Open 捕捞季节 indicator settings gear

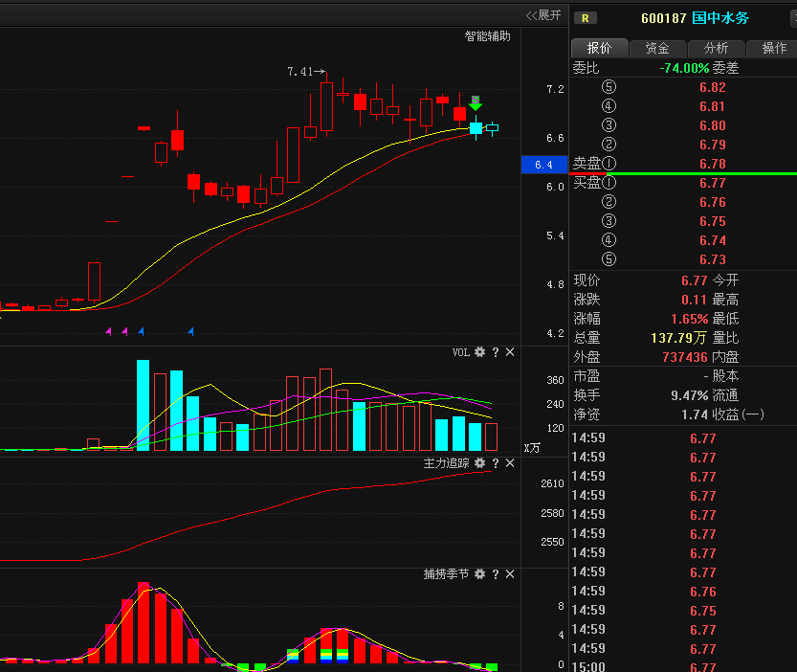tap(480, 574)
